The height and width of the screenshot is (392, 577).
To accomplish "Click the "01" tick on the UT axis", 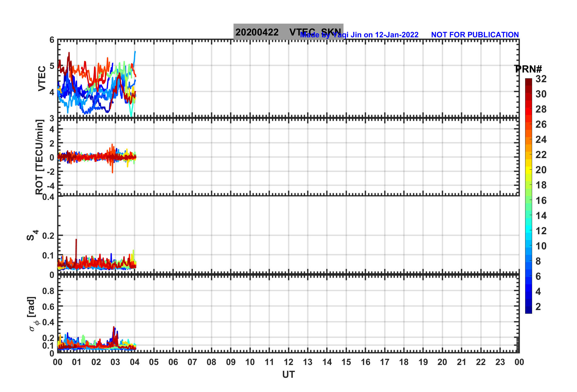I will pyautogui.click(x=77, y=362).
